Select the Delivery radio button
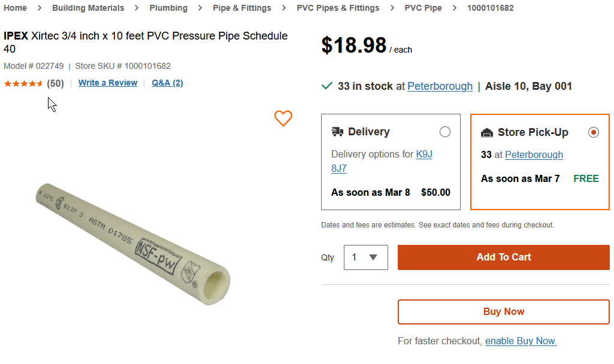Image resolution: width=614 pixels, height=364 pixels. (444, 132)
